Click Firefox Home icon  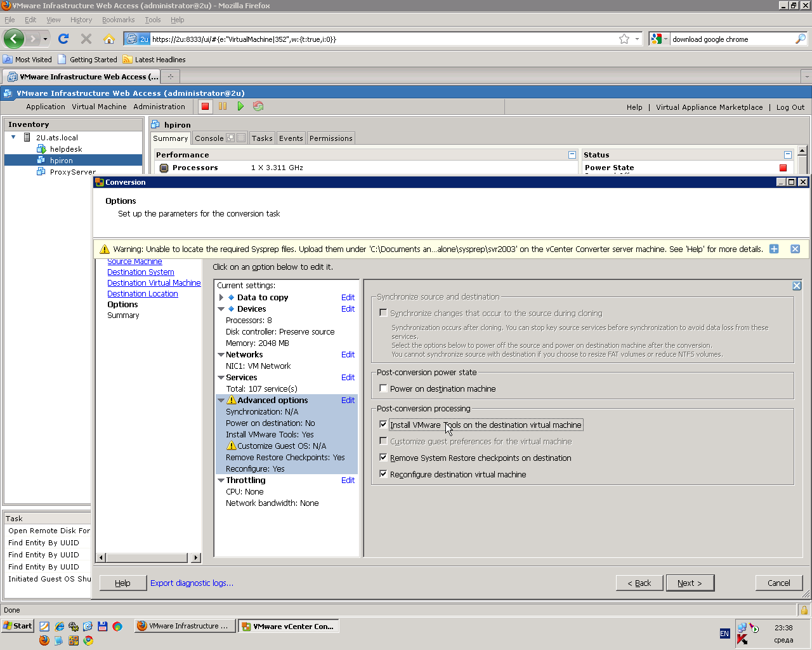109,39
